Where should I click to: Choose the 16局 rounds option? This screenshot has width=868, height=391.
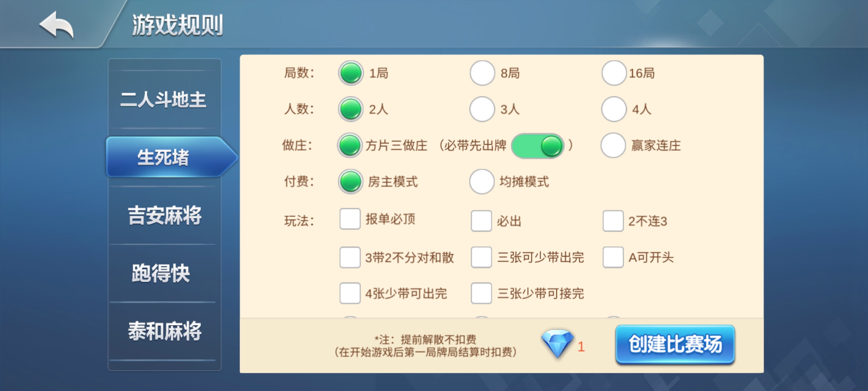614,73
